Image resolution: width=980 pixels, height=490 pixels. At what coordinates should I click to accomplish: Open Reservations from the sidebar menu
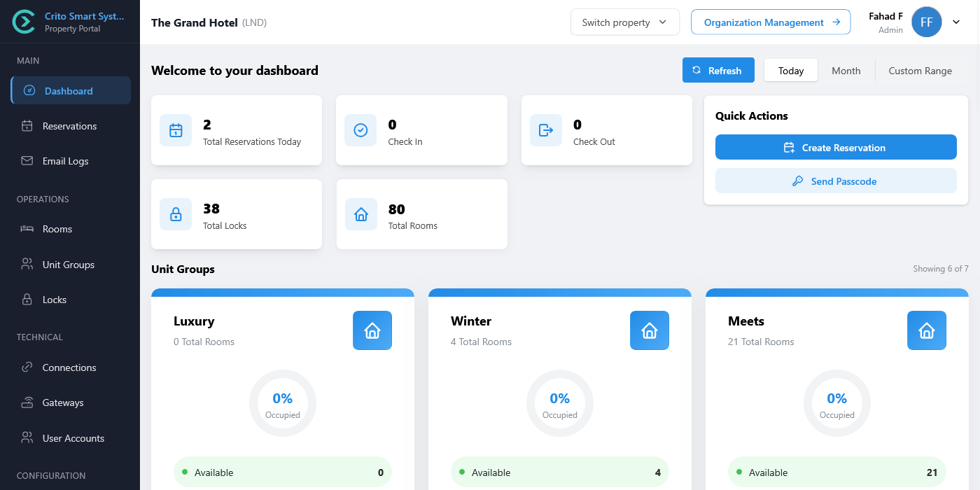[x=71, y=126]
